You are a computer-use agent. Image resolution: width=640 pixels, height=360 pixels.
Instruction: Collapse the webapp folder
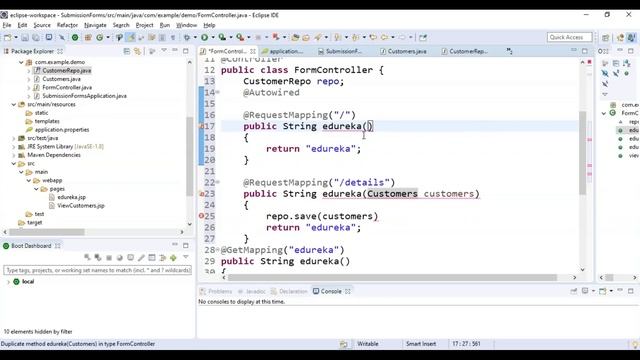[x=29, y=180]
